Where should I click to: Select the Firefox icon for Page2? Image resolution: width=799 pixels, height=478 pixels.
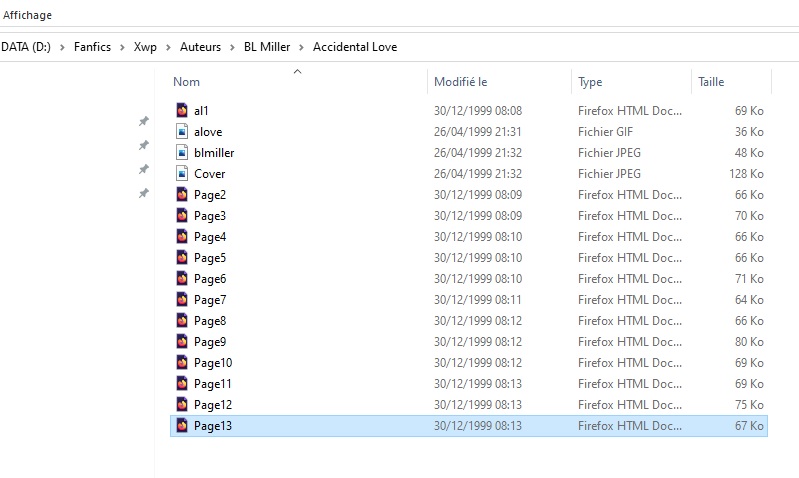pos(182,194)
